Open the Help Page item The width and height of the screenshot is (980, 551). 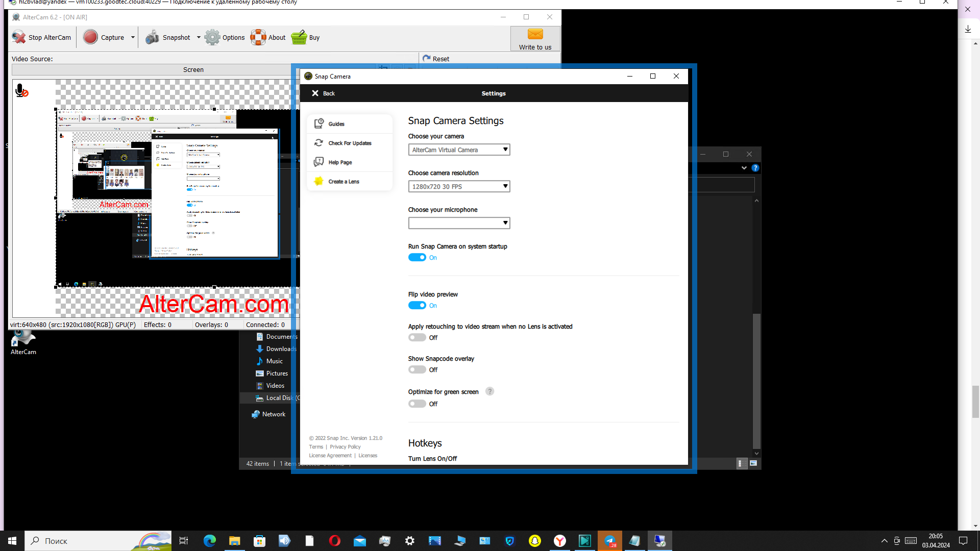350,162
